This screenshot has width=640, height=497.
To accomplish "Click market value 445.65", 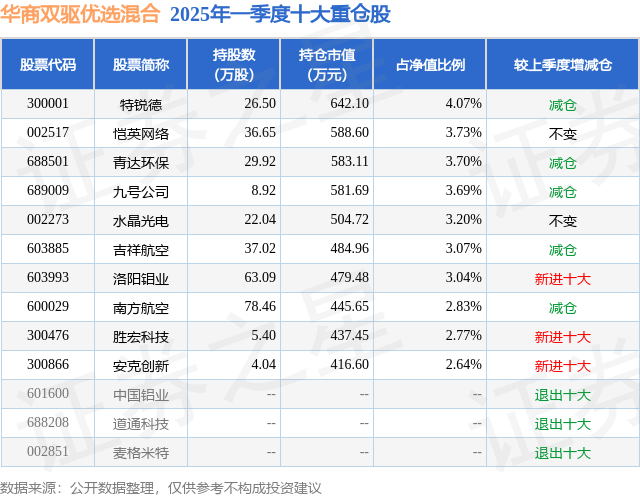I will point(349,306).
